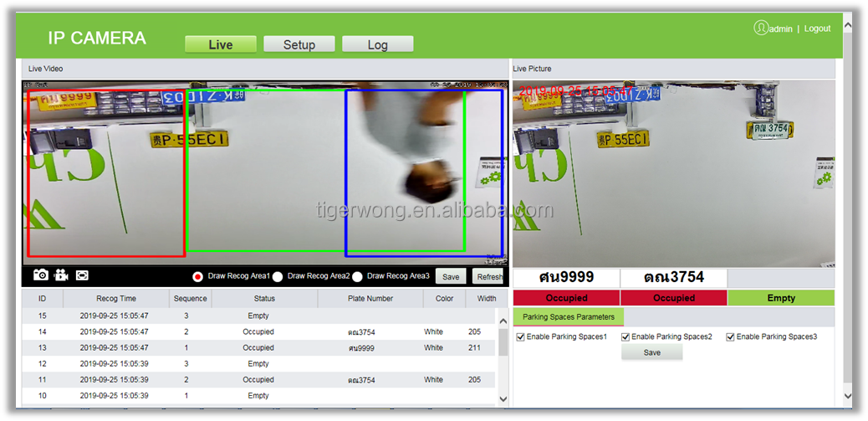868x421 pixels.
Task: Select table row with ID 10
Action: pos(258,396)
